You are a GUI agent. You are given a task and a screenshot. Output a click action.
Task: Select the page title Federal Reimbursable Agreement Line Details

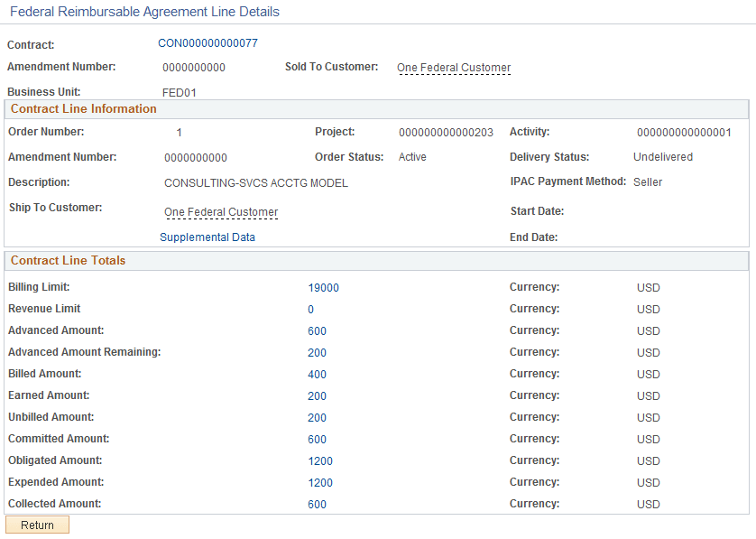tap(144, 12)
